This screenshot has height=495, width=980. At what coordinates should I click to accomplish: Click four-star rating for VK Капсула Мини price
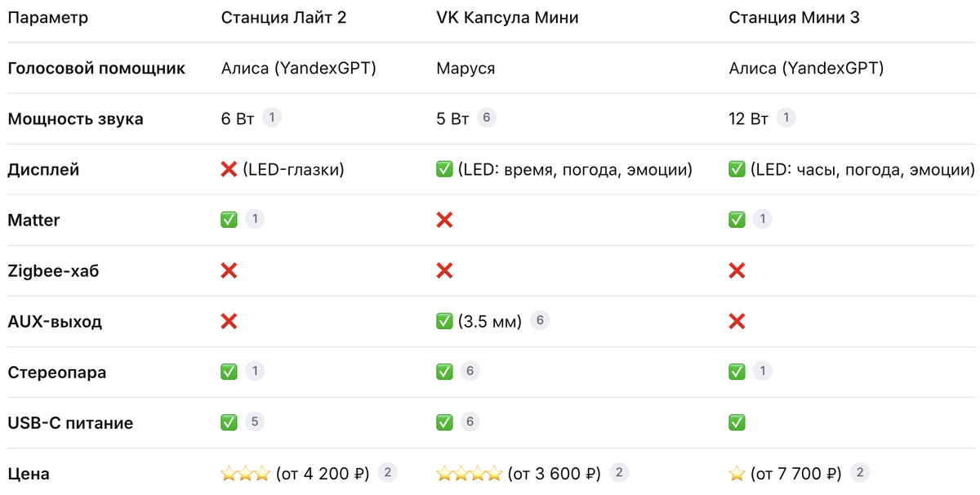(x=469, y=474)
